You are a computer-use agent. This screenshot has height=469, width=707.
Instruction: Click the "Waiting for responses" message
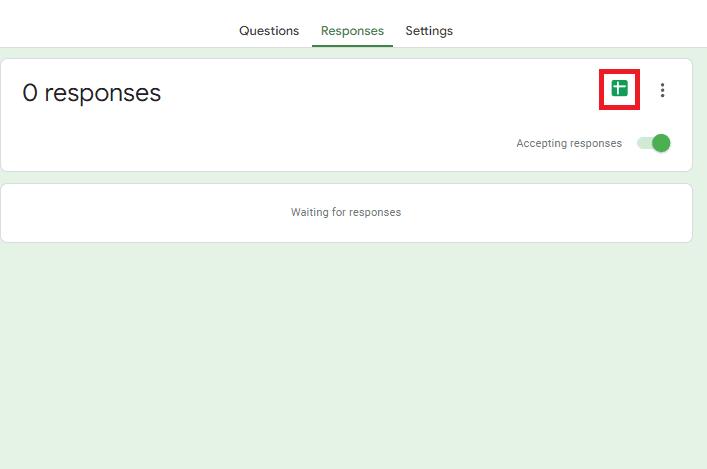(x=346, y=212)
